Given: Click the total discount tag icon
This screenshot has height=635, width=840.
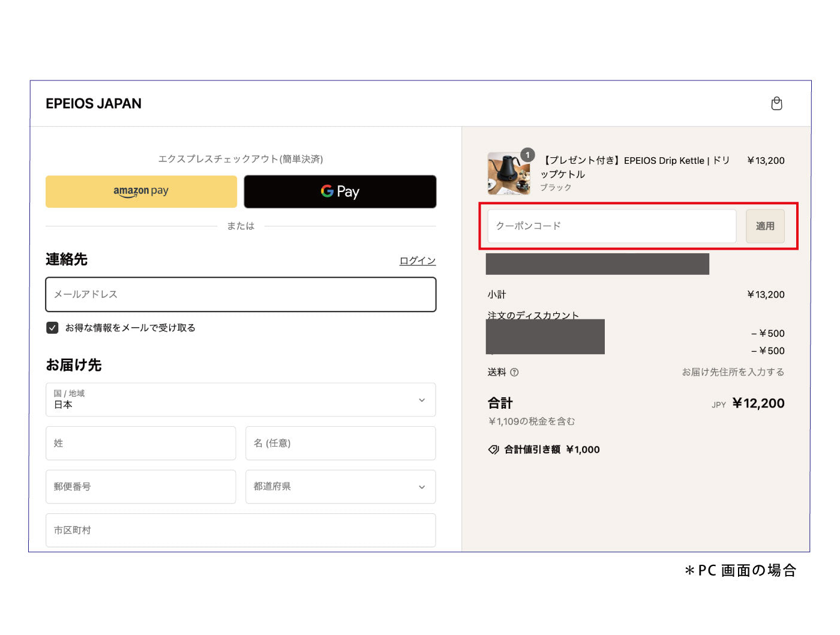Looking at the screenshot, I should pyautogui.click(x=493, y=450).
